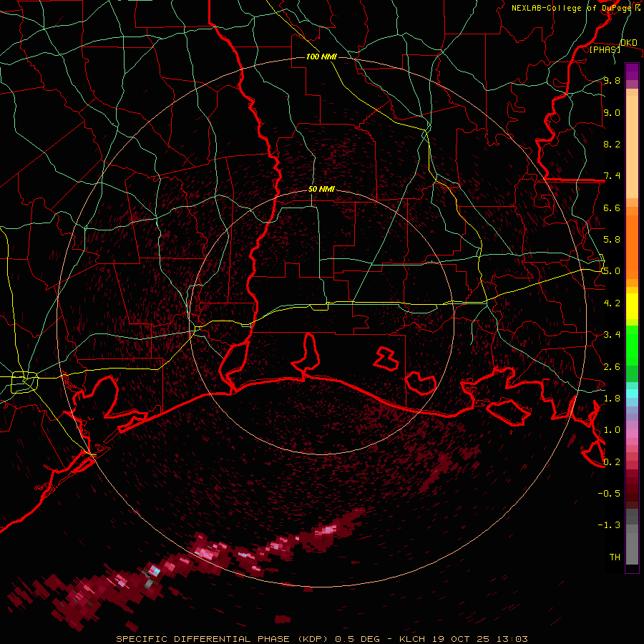Pick the peach band of the color bar
The image size is (644, 644).
pos(632,147)
